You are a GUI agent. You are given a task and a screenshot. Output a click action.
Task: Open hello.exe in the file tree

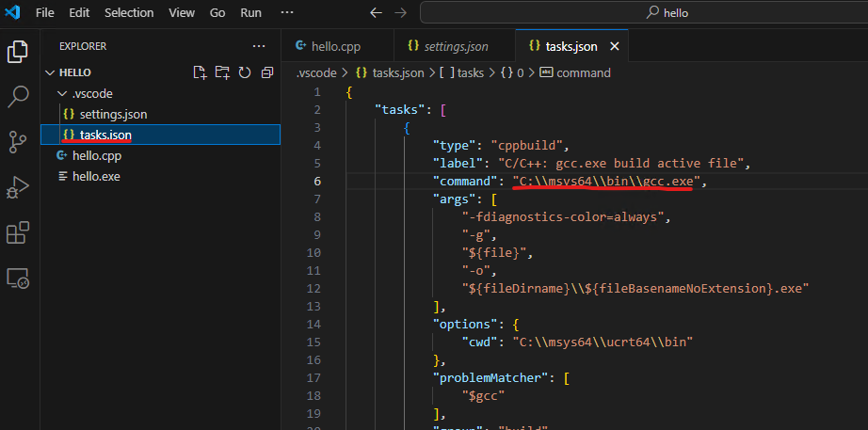point(96,176)
